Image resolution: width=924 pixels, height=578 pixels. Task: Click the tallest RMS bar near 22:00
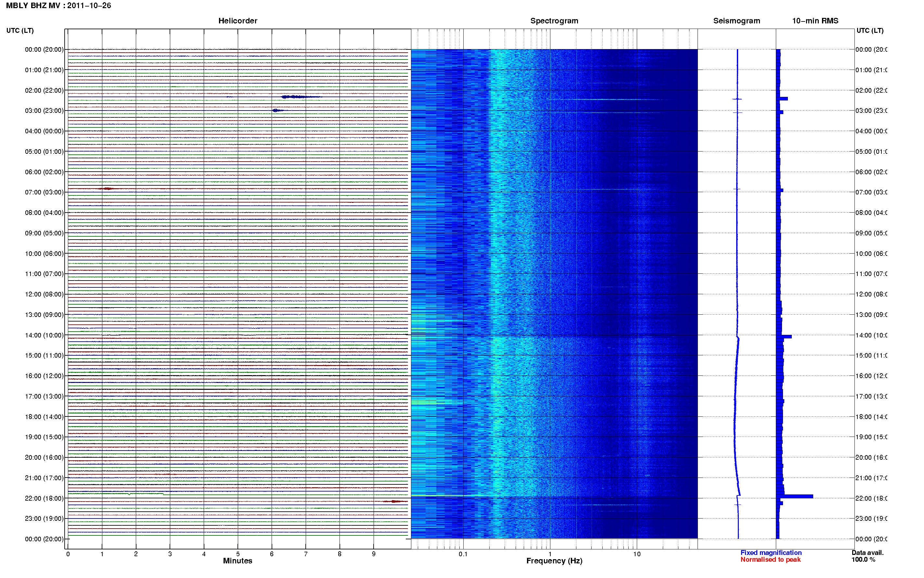pos(794,496)
